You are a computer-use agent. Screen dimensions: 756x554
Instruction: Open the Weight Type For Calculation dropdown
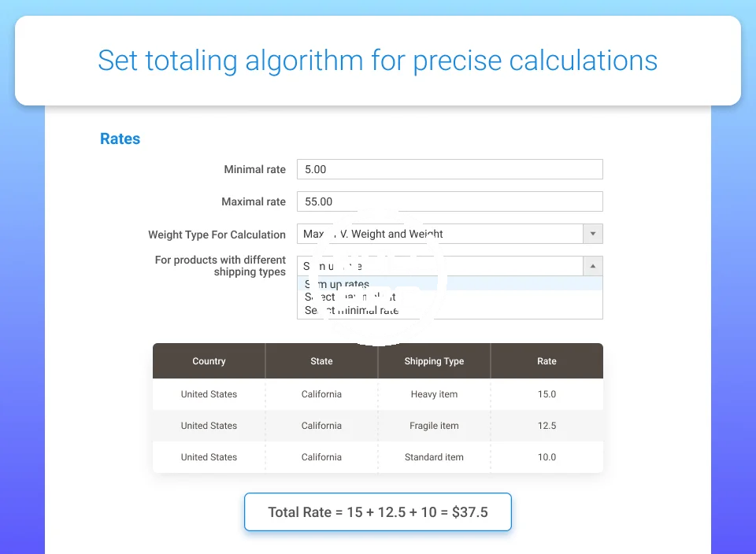click(441, 234)
